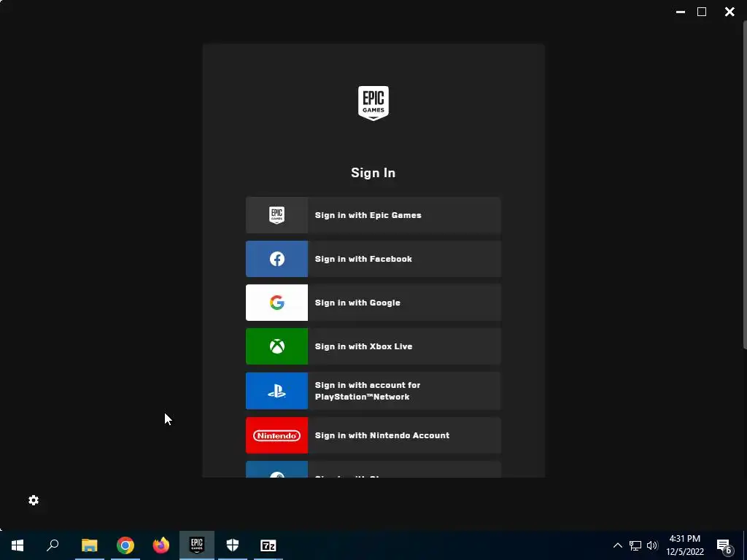The height and width of the screenshot is (560, 747).
Task: Choose Sign in with Xbox Live
Action: (373, 346)
